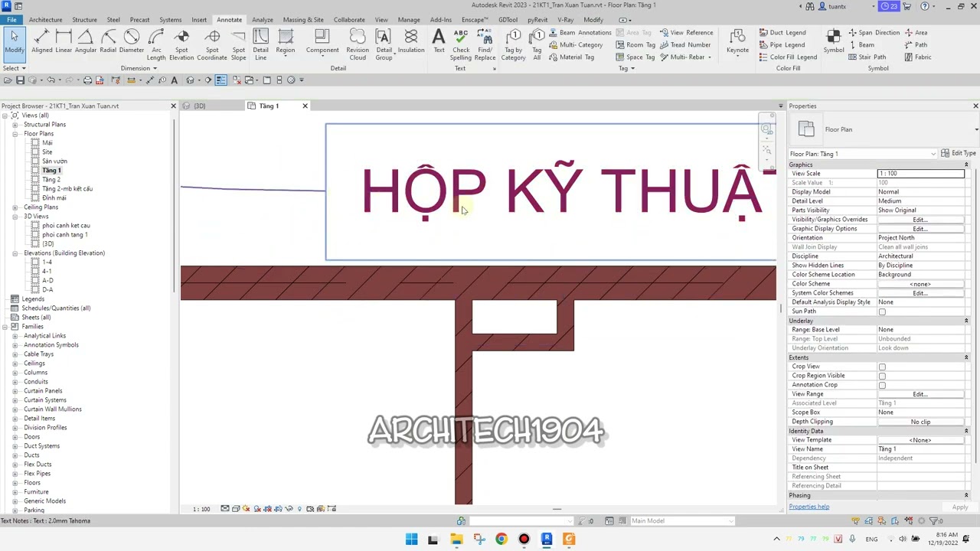The height and width of the screenshot is (551, 980).
Task: Click the Span Direction tool
Action: (874, 32)
